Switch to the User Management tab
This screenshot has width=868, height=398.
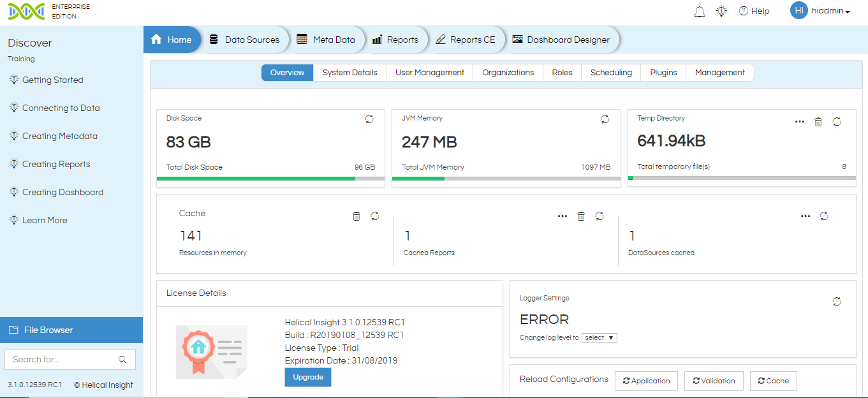(429, 72)
